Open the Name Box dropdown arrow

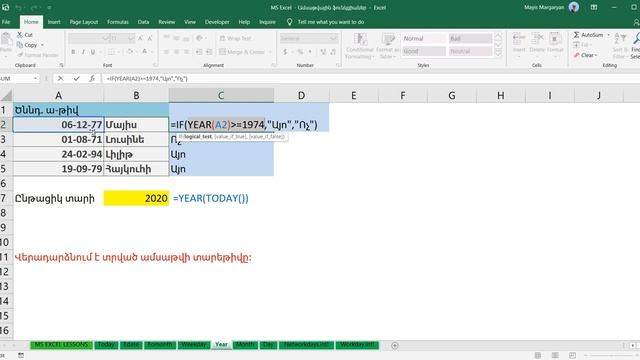[36, 78]
